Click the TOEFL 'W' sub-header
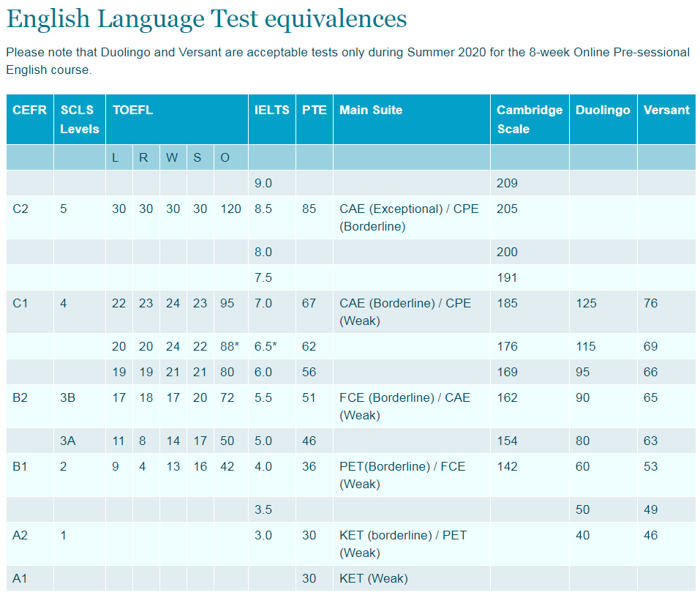The width and height of the screenshot is (700, 598). point(173,157)
